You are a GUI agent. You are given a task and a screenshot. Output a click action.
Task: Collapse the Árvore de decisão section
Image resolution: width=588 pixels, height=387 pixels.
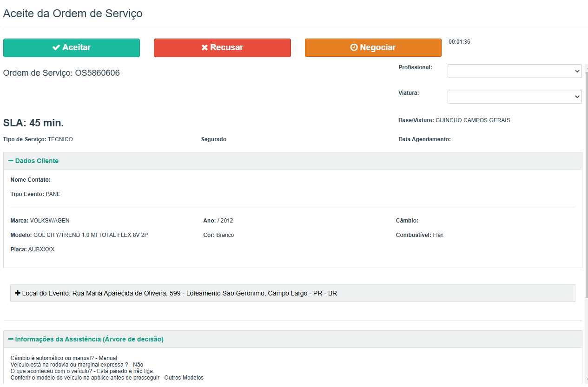pyautogui.click(x=89, y=339)
